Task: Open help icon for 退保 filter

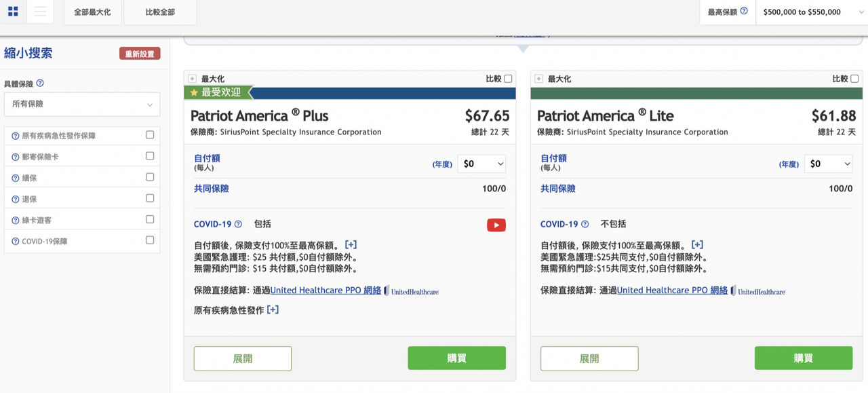Action: click(x=16, y=200)
